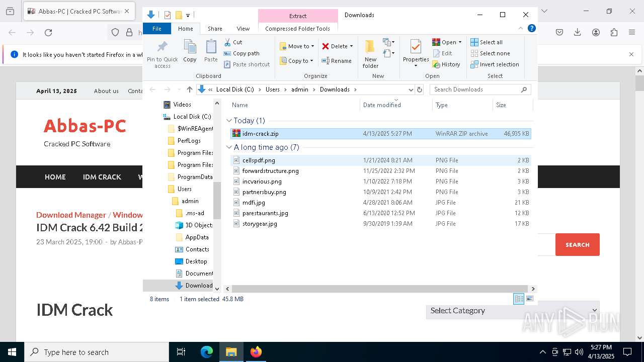Screen dimensions: 644x362
Task: Click Local Disk (C:) in address bar
Action: point(235,89)
